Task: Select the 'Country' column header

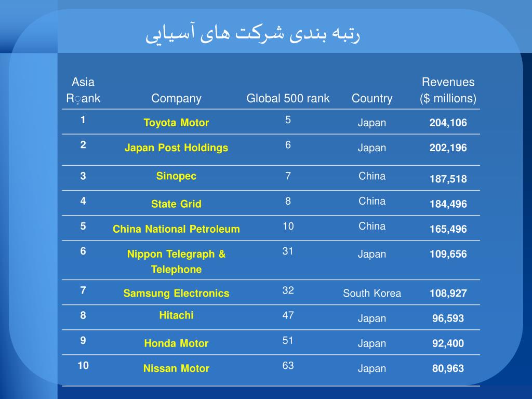Action: (x=372, y=98)
